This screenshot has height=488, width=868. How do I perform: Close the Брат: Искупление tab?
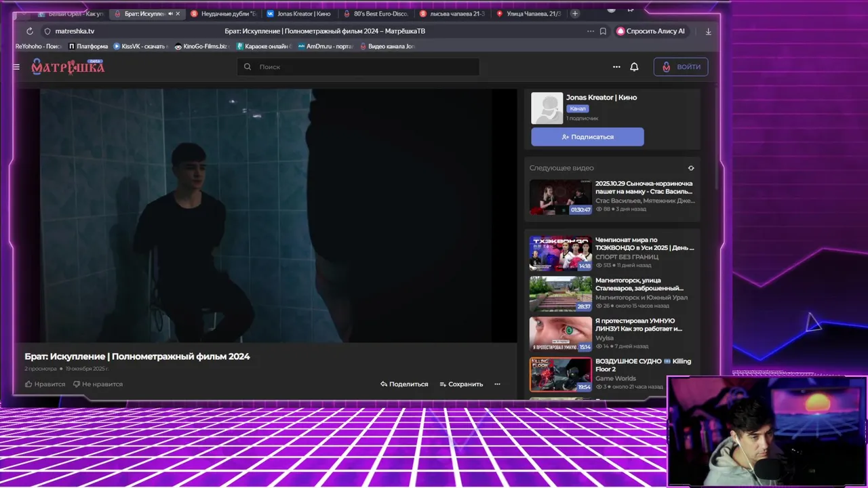pyautogui.click(x=178, y=14)
